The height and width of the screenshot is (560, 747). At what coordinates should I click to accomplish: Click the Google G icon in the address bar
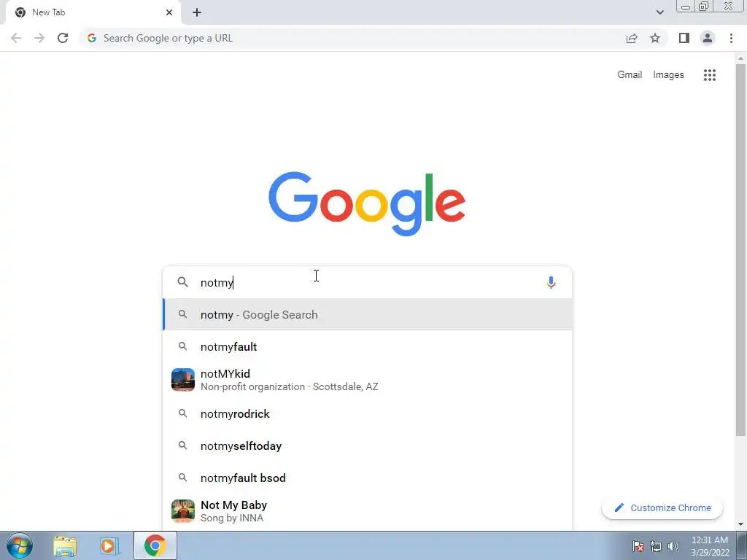click(92, 38)
